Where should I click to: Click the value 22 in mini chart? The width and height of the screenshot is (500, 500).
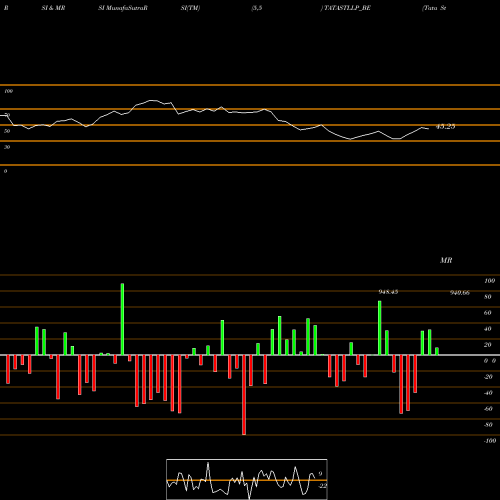click(323, 486)
